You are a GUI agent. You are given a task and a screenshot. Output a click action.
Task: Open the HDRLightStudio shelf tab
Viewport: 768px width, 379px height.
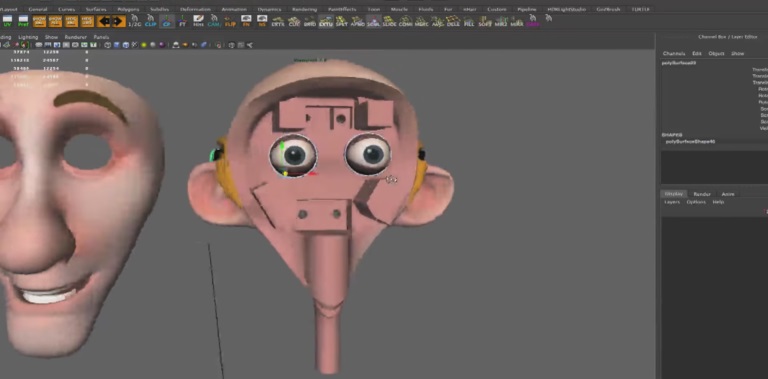pyautogui.click(x=566, y=9)
